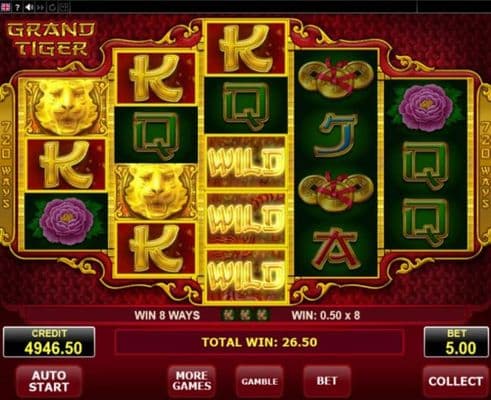Click the circular refresh icon
The image size is (491, 400).
(x=52, y=7)
